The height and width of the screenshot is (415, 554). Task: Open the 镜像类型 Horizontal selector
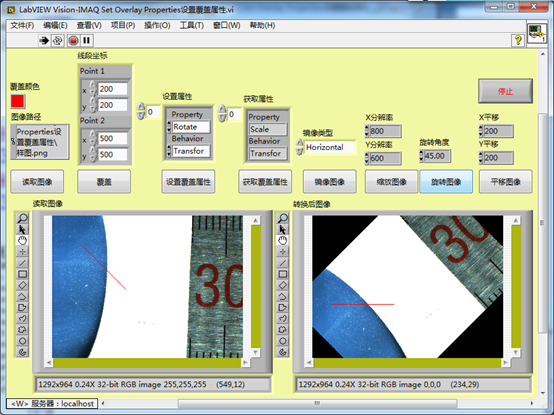point(330,147)
